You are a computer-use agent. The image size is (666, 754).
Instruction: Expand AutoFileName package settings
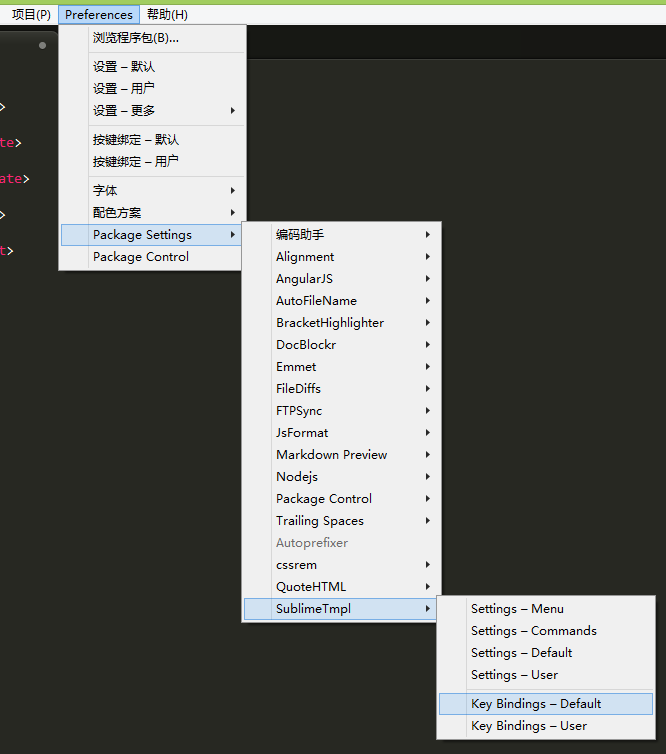[x=341, y=301]
